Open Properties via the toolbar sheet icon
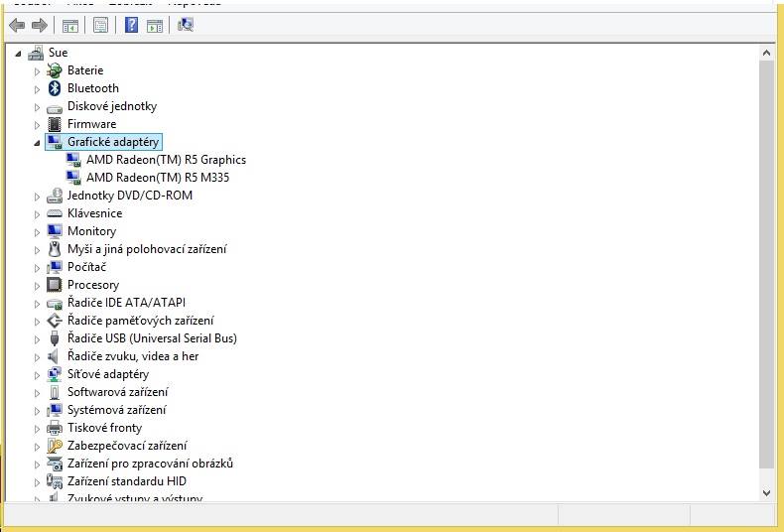 coord(100,26)
